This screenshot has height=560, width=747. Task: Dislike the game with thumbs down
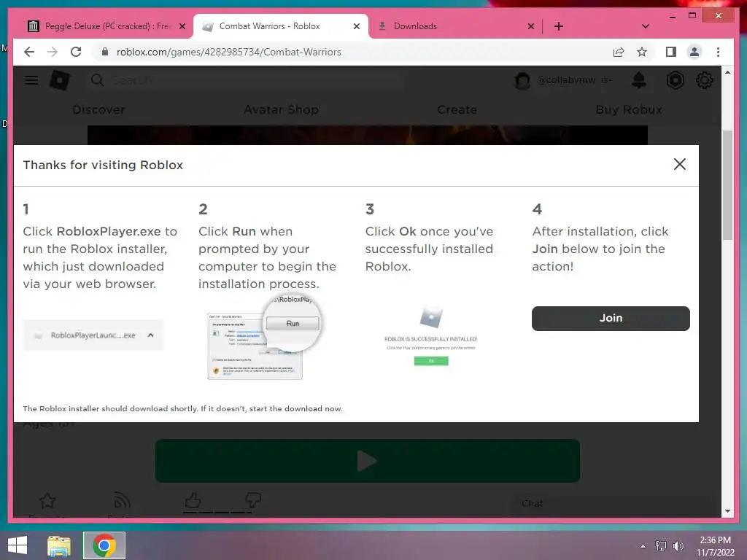253,500
